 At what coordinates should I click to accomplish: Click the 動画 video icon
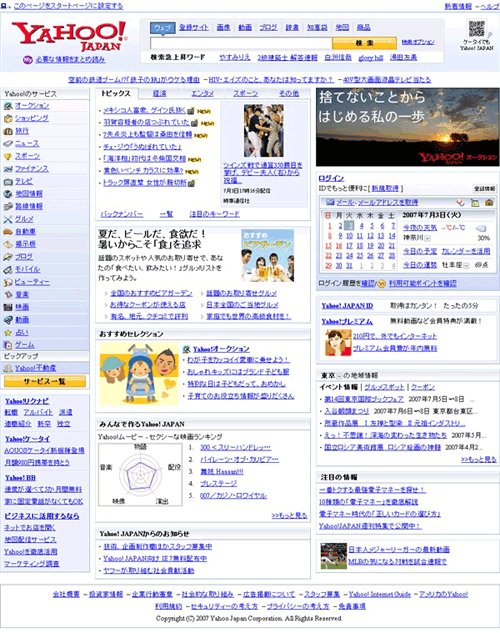(8, 320)
